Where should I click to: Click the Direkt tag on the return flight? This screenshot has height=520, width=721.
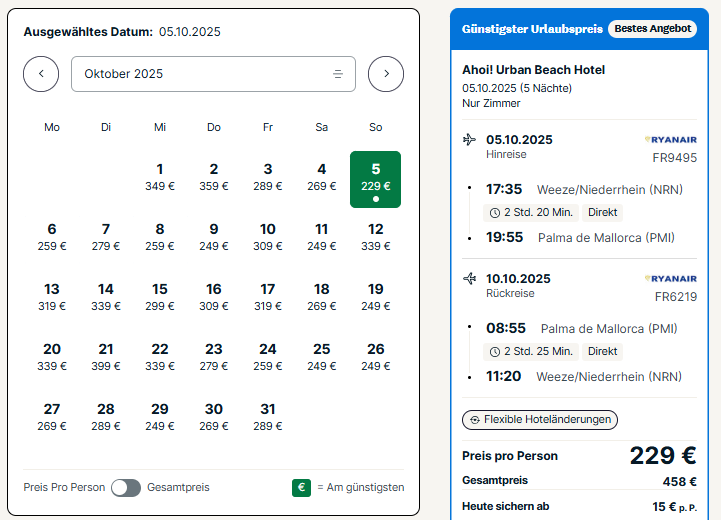point(602,352)
